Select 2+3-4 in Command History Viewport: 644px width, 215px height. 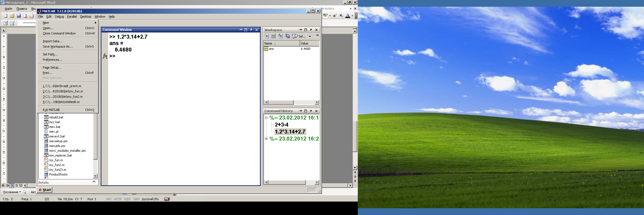[x=281, y=125]
